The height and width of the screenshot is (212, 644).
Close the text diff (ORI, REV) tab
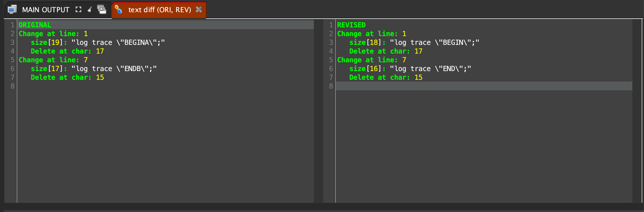tap(199, 10)
